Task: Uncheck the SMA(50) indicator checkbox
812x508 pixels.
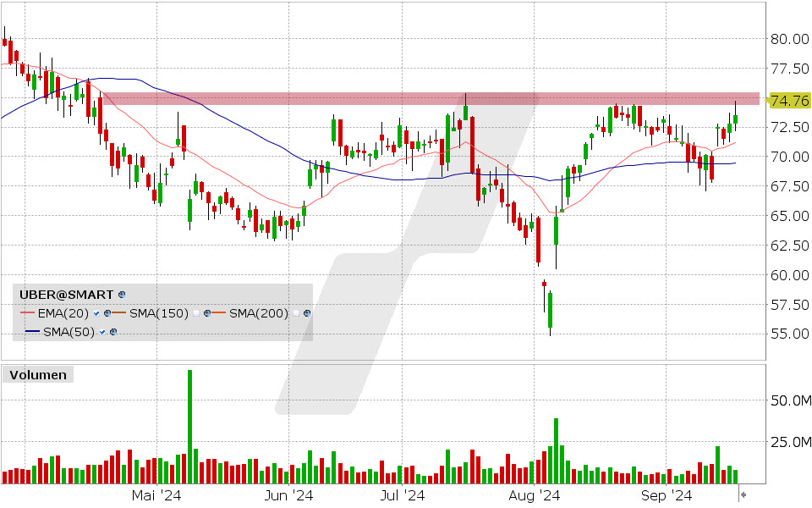Action: pos(102,332)
